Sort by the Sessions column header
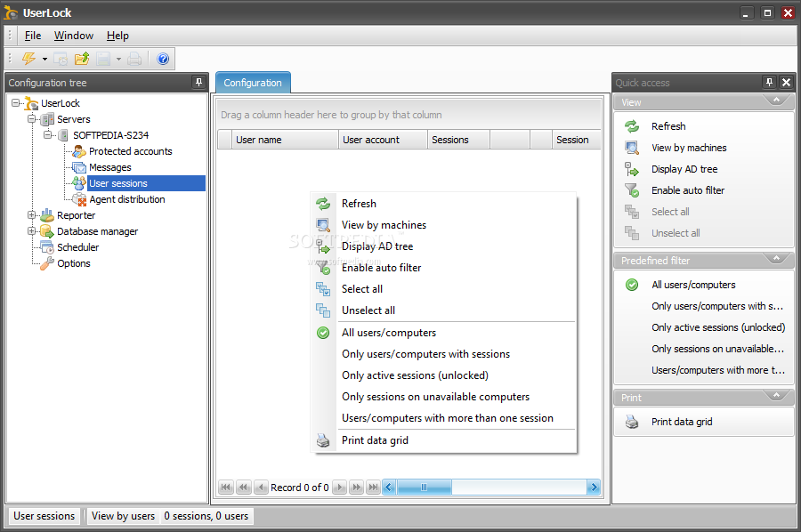 coord(458,140)
